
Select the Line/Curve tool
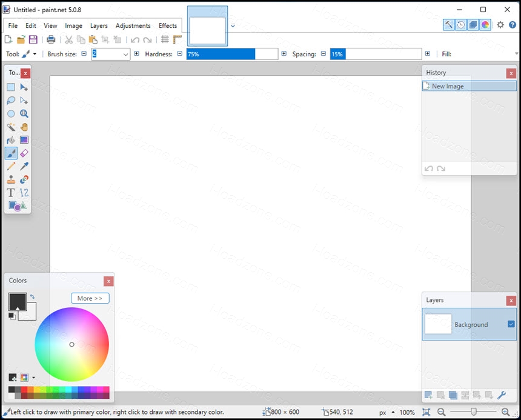point(24,193)
